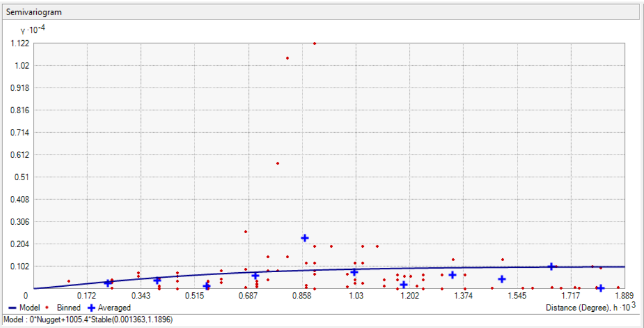
Task: Click the 1.889 x-axis tick label
Action: point(624,295)
